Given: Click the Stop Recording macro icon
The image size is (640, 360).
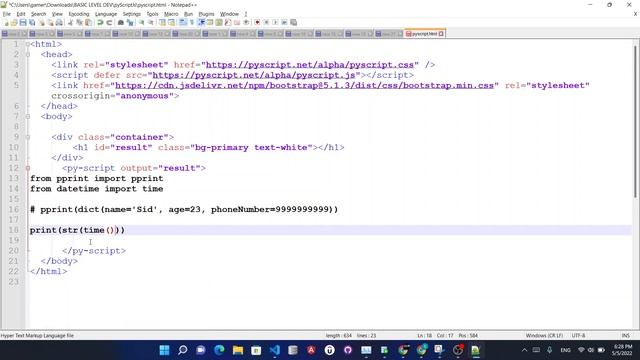Looking at the screenshot, I should tap(266, 22).
